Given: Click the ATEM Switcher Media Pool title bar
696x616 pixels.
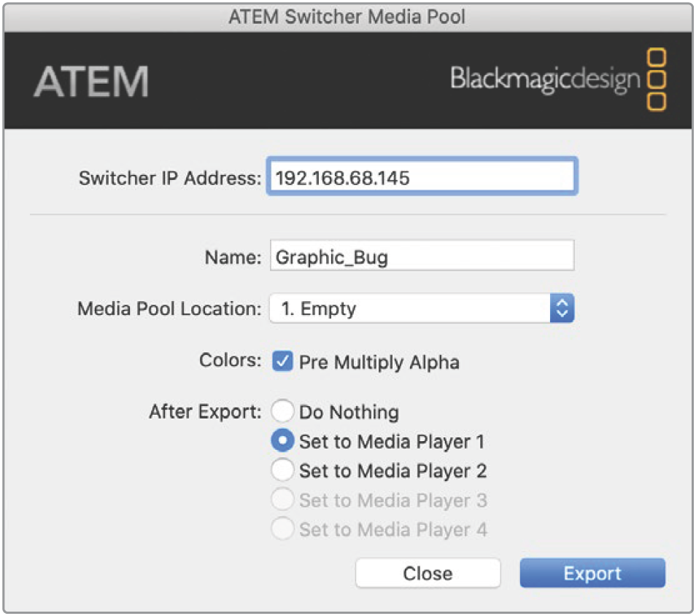Looking at the screenshot, I should pos(347,16).
